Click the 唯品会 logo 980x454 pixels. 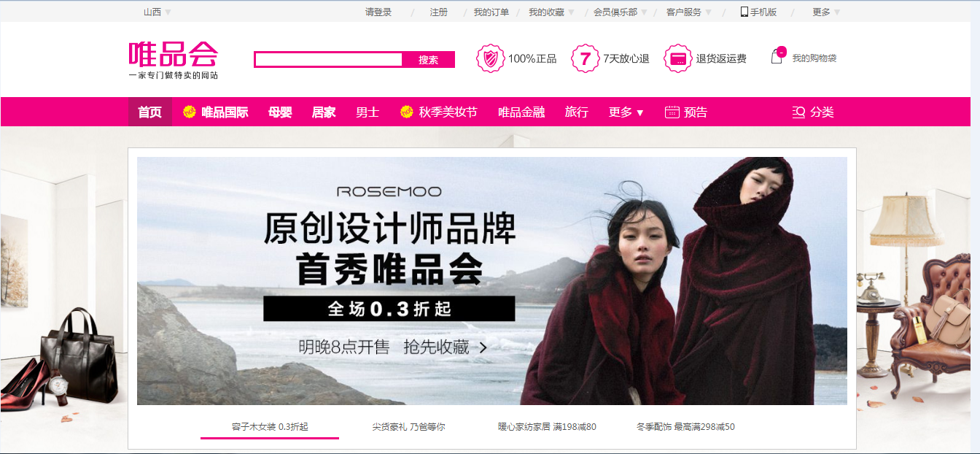(x=174, y=60)
